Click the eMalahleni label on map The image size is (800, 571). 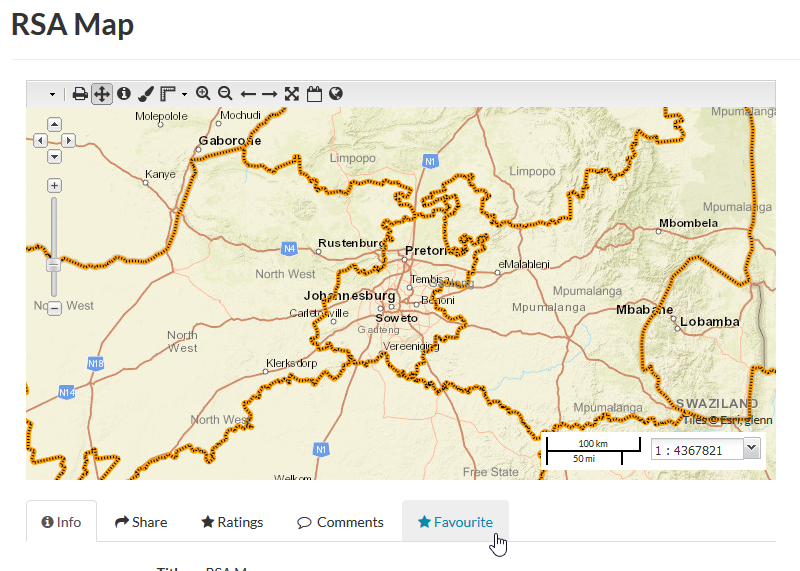point(524,264)
